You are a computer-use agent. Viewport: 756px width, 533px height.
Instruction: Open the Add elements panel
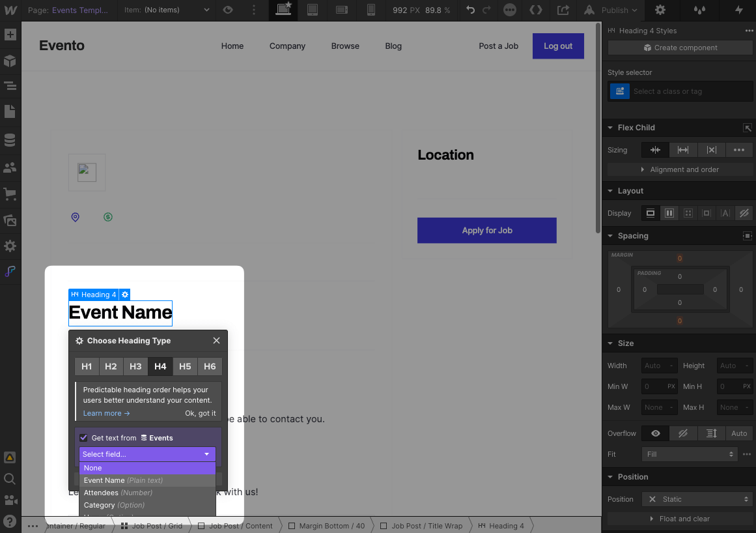10,35
